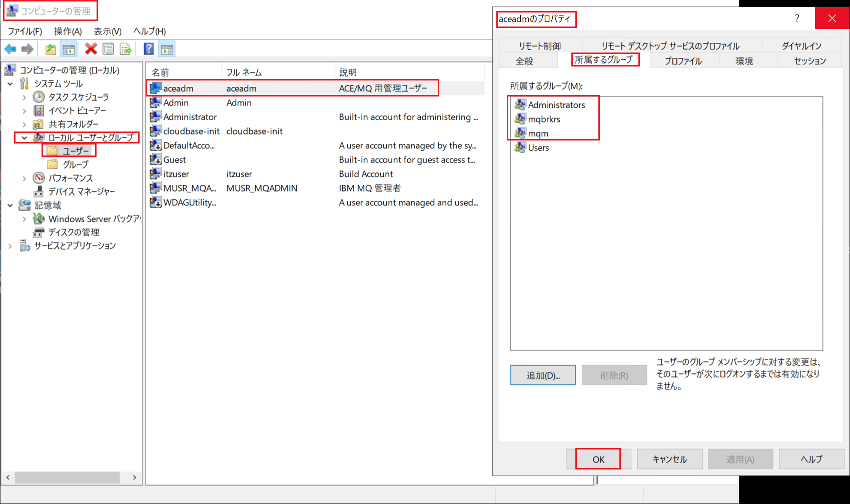Click the Guest user account icon
Viewport: 850px width, 504px height.
[156, 159]
